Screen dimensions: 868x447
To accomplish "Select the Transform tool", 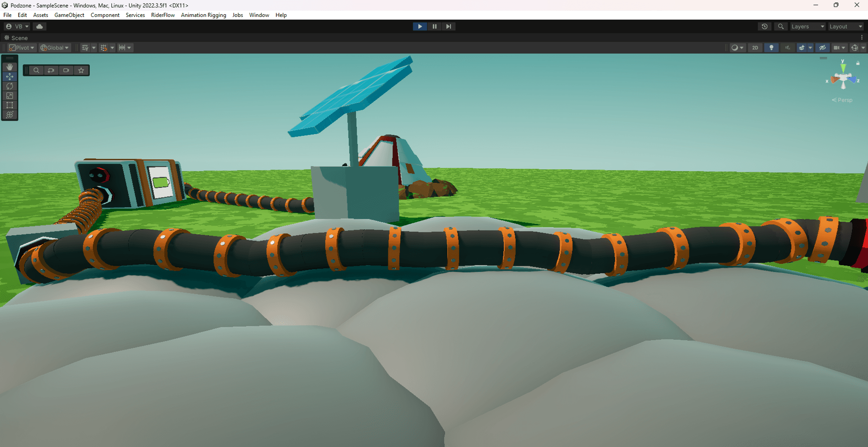I will tap(10, 115).
